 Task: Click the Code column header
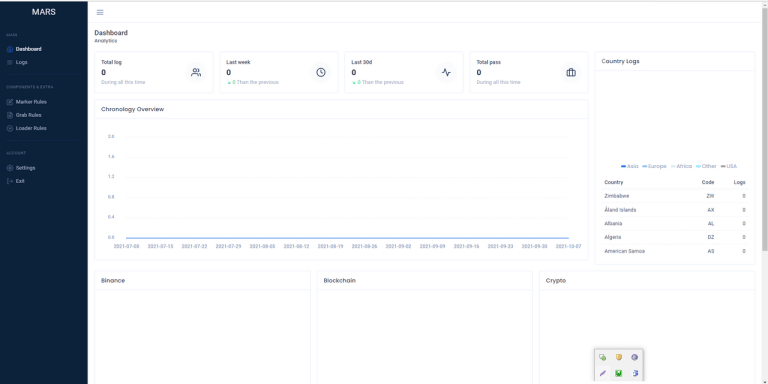pyautogui.click(x=708, y=182)
